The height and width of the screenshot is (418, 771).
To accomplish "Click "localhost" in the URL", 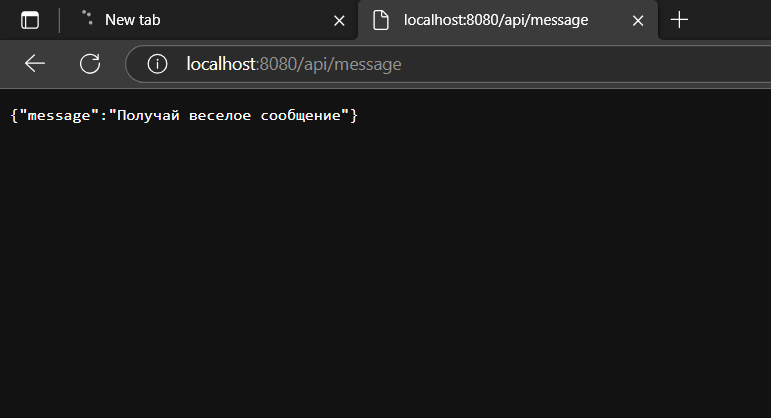I will [x=221, y=64].
